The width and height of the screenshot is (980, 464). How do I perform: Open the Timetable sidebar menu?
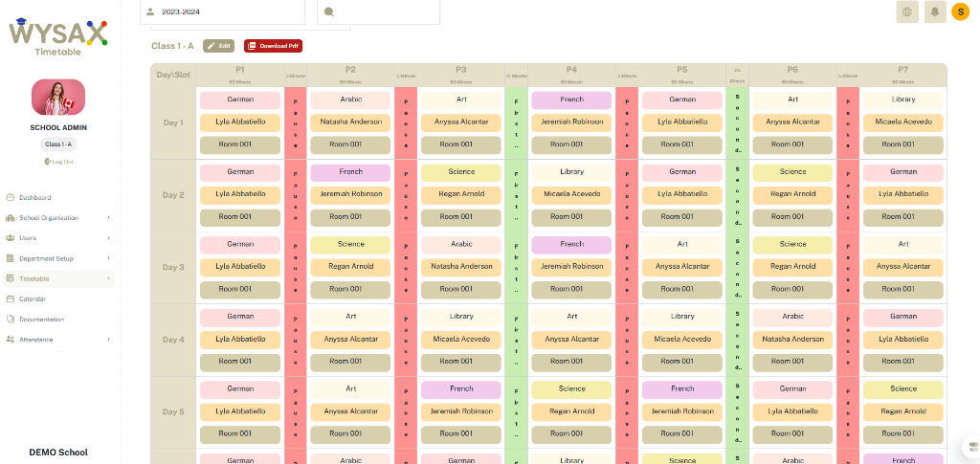pyautogui.click(x=58, y=278)
